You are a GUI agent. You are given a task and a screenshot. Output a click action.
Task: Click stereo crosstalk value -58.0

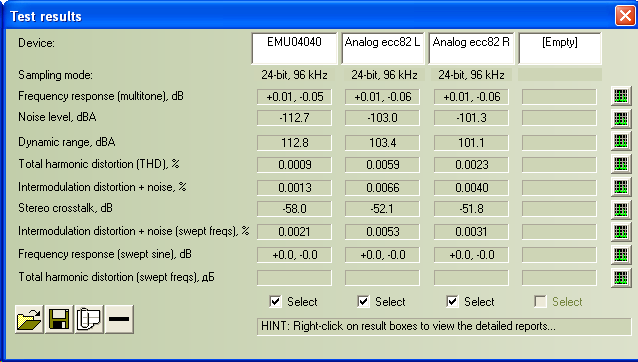(x=294, y=209)
